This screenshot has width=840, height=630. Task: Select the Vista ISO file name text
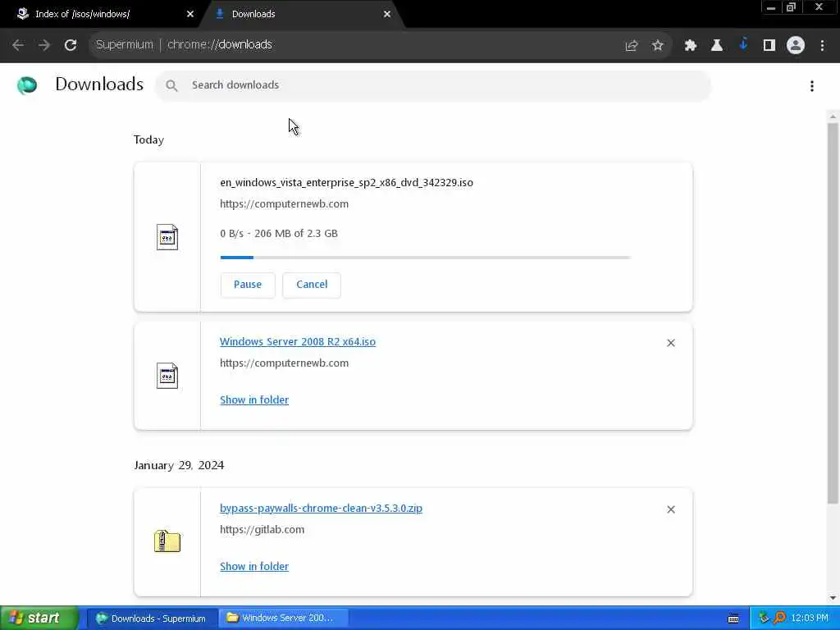(x=346, y=183)
